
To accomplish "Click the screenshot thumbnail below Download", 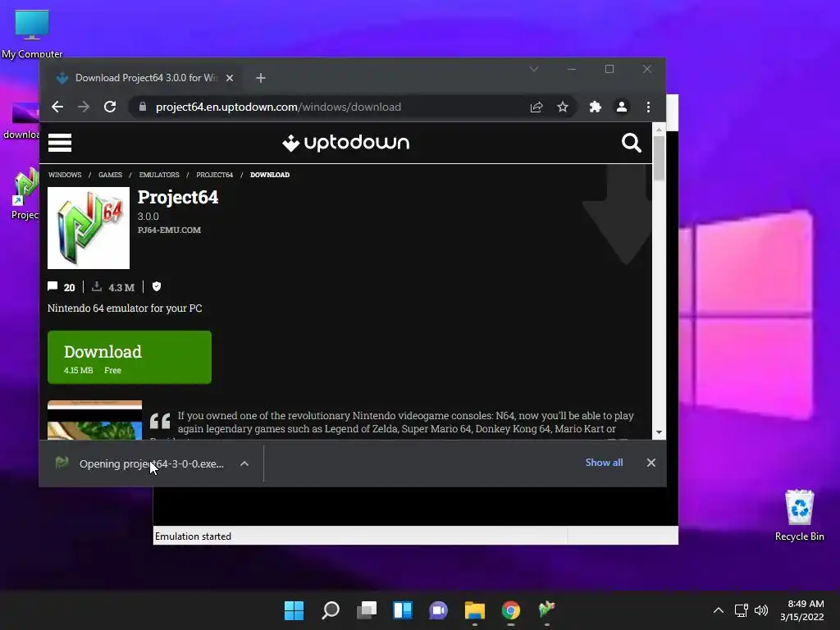I will pos(95,420).
